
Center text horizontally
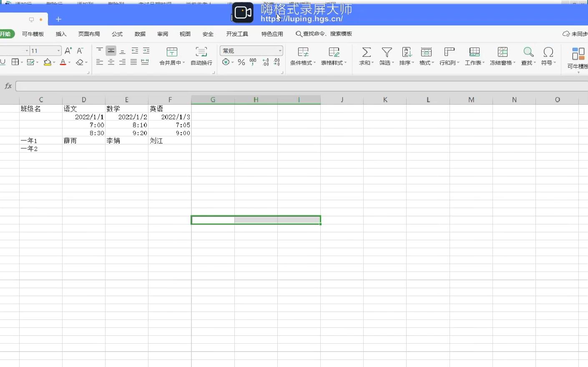click(111, 62)
